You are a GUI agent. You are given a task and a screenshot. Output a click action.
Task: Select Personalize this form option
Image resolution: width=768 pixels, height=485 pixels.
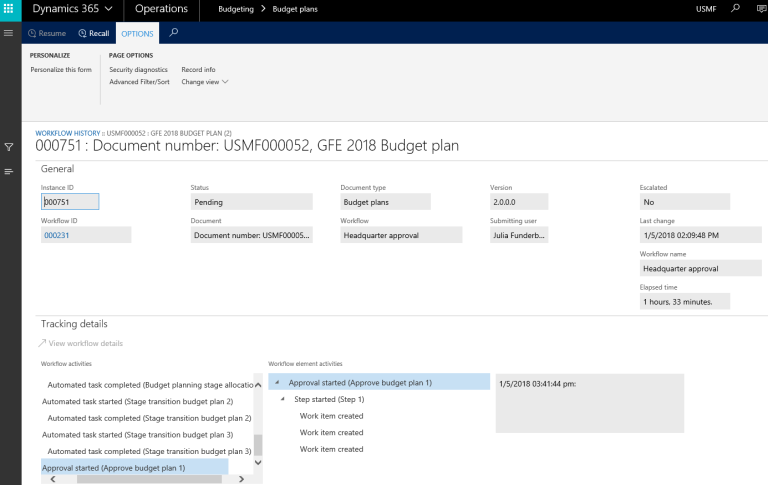click(61, 70)
